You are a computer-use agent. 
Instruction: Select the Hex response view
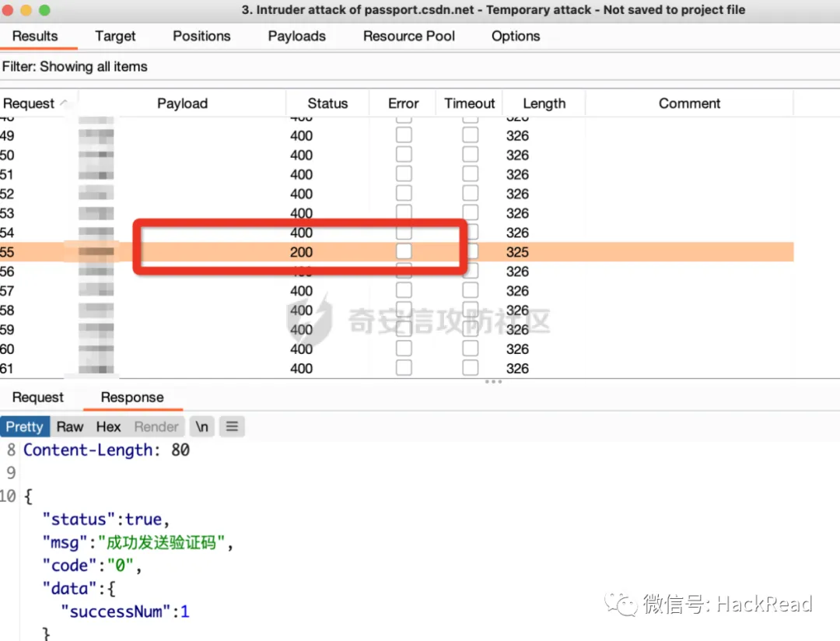108,426
